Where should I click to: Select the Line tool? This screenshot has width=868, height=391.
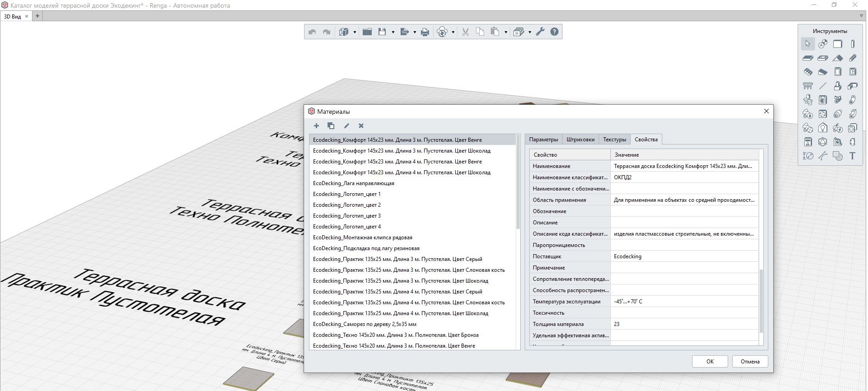point(823,86)
